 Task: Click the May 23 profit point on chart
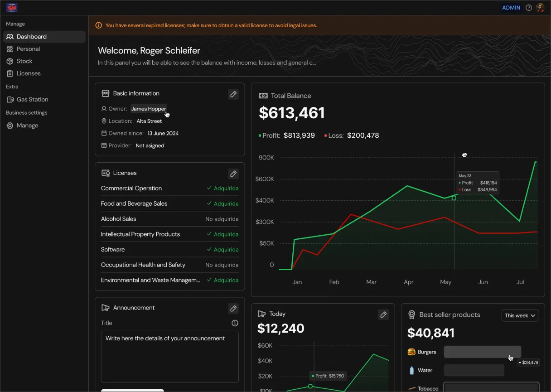[454, 198]
